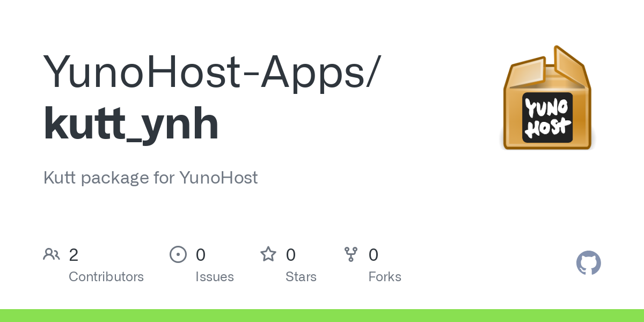Select the star icon to star the repo
This screenshot has height=322, width=644.
point(268,254)
